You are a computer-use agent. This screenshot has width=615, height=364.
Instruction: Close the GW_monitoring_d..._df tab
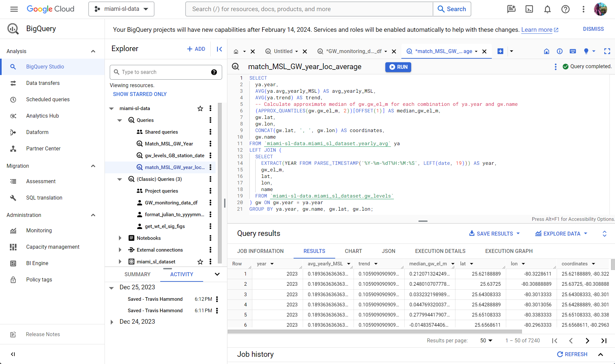click(x=394, y=51)
